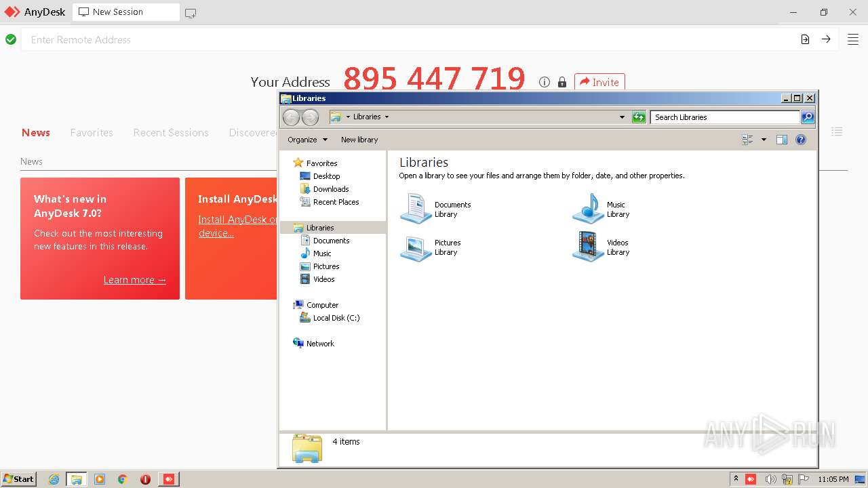Select Favorites in navigation pane

point(321,163)
